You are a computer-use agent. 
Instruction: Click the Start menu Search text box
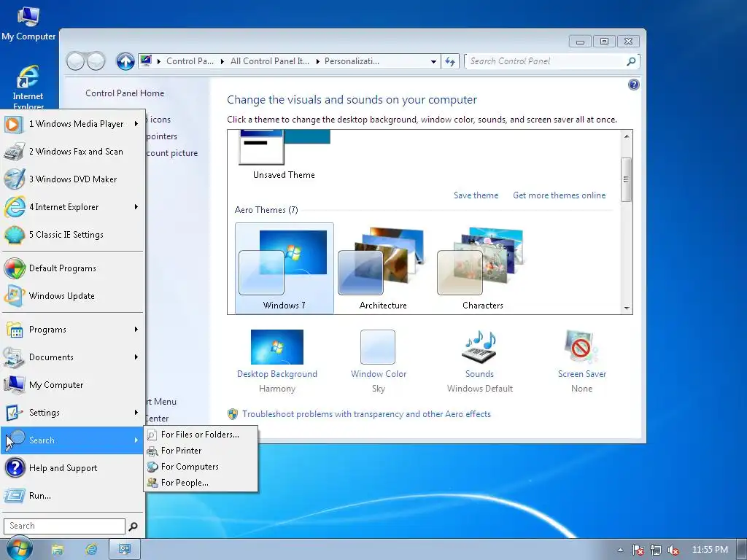(x=64, y=526)
